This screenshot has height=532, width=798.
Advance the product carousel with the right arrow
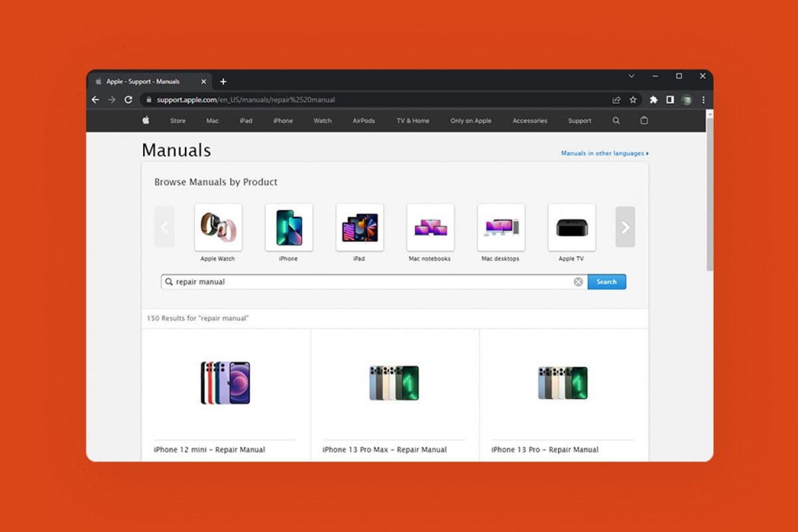pyautogui.click(x=624, y=227)
